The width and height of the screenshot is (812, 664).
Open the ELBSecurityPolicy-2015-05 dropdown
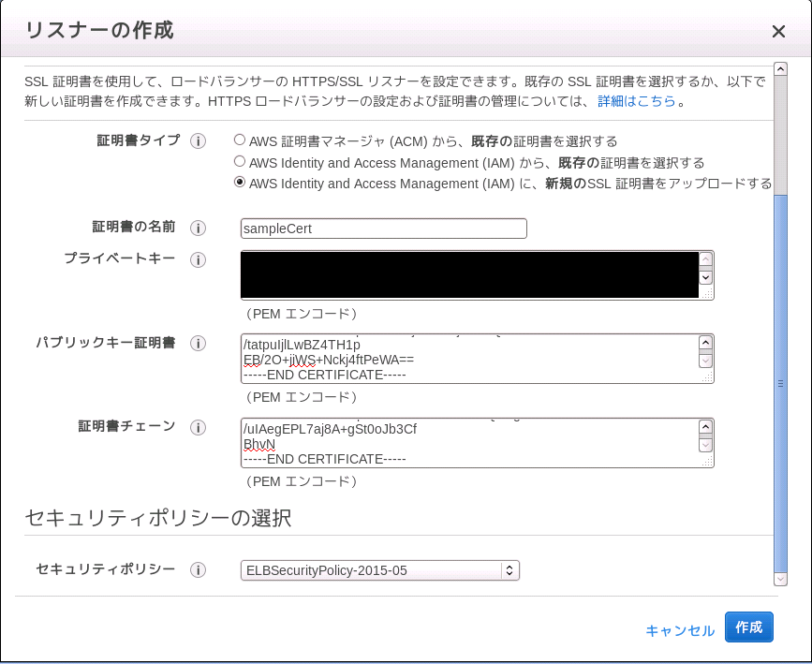(379, 570)
